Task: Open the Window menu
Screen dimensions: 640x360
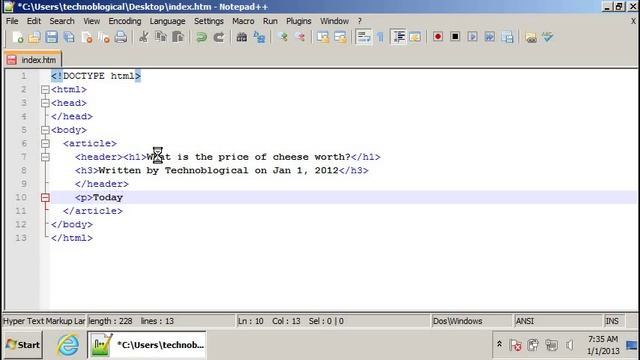Action: [334, 21]
